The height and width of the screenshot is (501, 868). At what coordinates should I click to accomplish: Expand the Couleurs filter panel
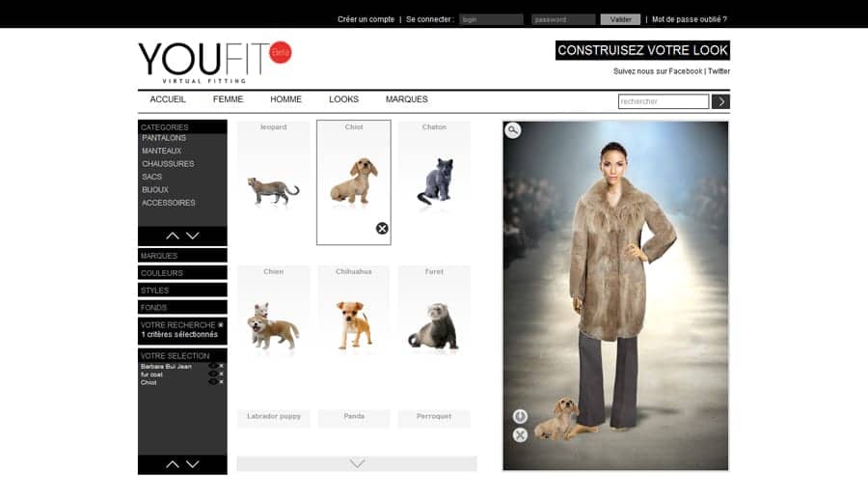(182, 272)
